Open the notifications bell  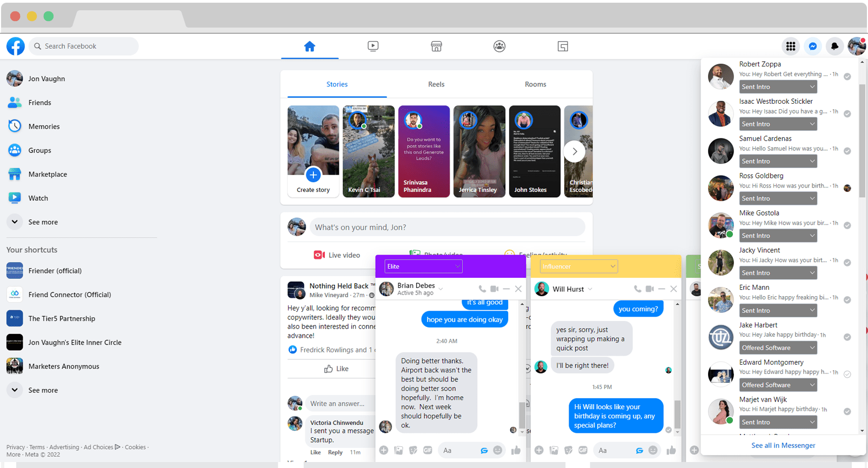click(834, 46)
